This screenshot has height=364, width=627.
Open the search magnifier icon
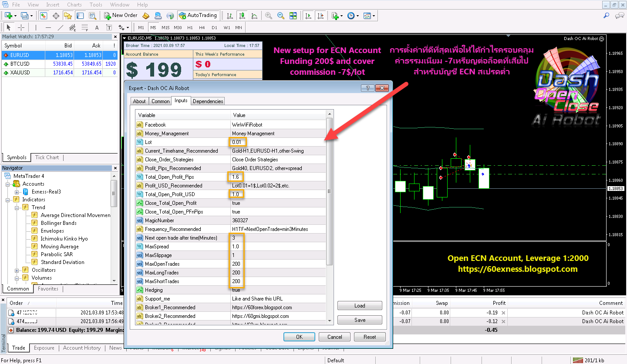606,16
